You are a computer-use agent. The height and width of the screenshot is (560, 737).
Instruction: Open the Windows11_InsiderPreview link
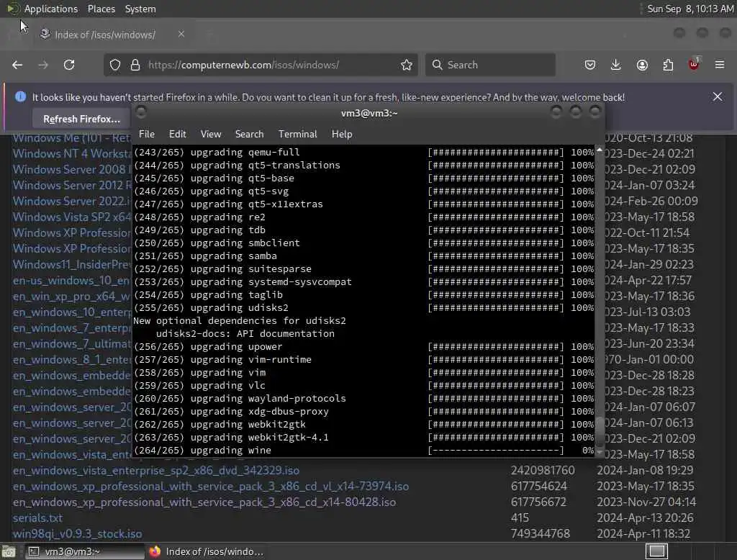(x=71, y=264)
